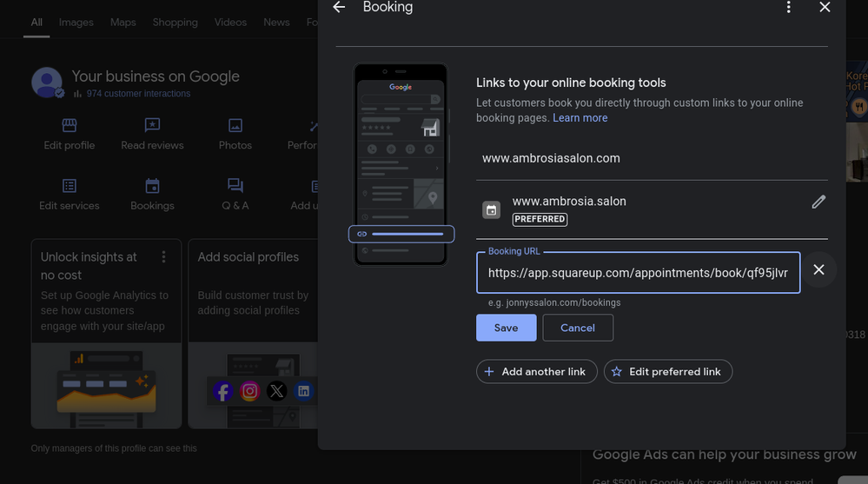Open Edit services list icon

point(70,186)
